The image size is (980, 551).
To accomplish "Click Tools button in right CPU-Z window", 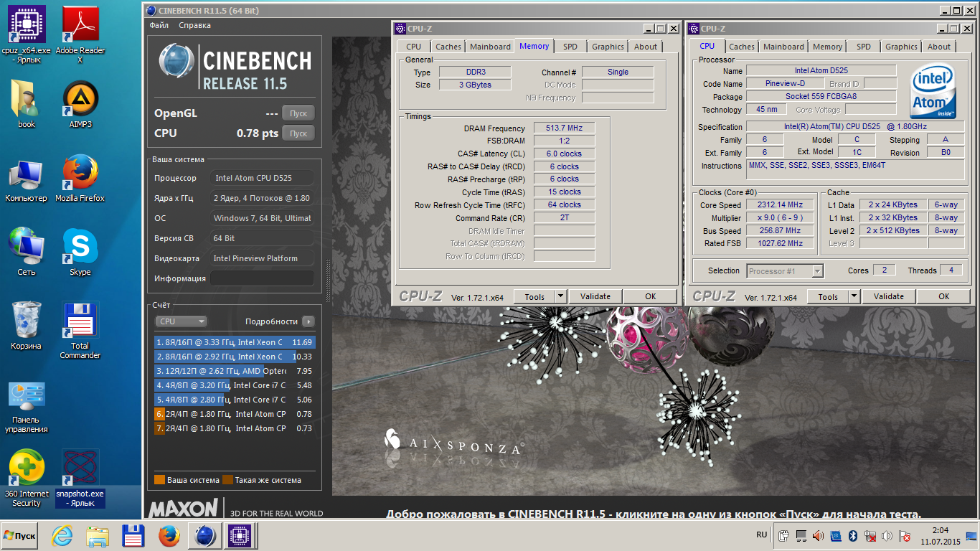I will point(828,296).
